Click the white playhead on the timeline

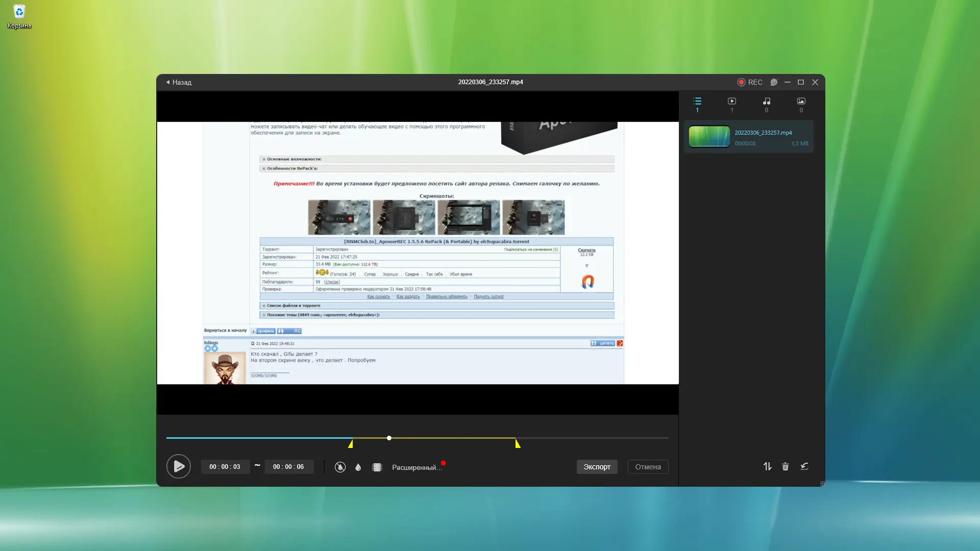pos(389,438)
